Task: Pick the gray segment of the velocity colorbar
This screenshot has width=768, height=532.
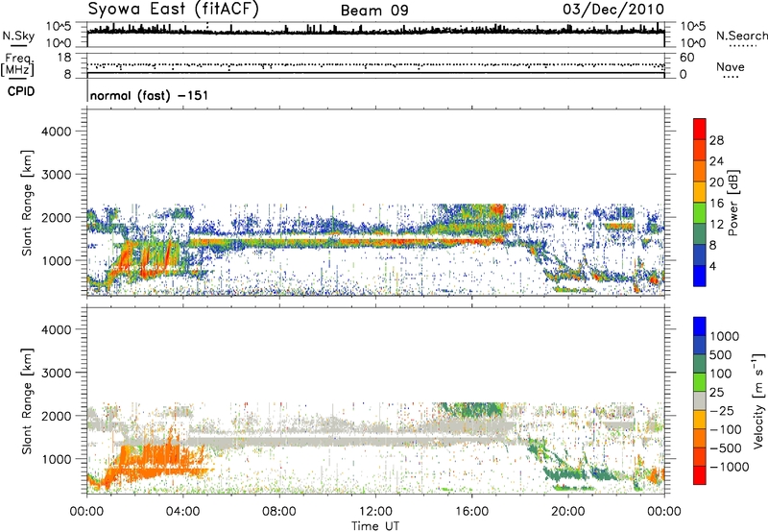Action: point(700,400)
